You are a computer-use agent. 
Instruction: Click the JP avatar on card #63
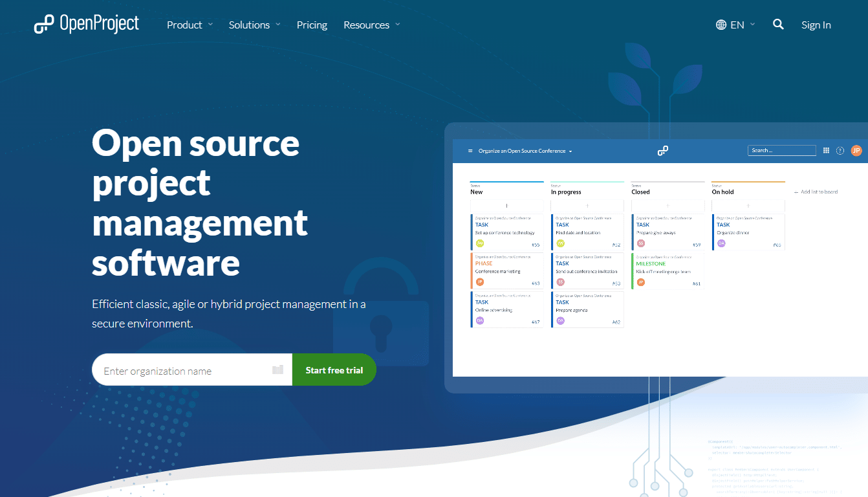480,282
